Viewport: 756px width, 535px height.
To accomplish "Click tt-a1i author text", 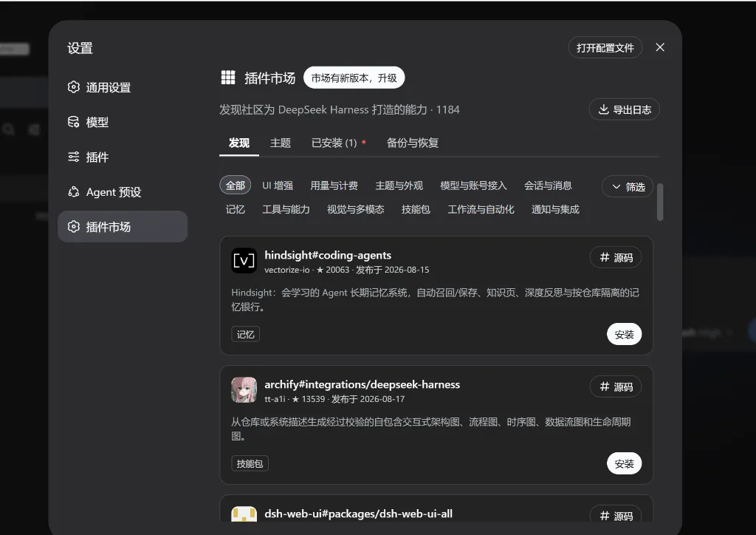I will [275, 399].
